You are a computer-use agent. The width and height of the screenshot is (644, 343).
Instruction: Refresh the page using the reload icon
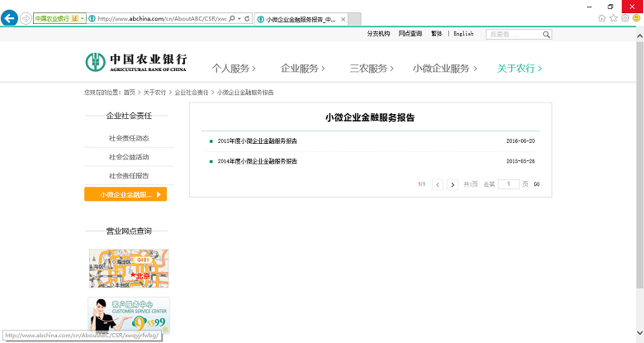coord(247,18)
